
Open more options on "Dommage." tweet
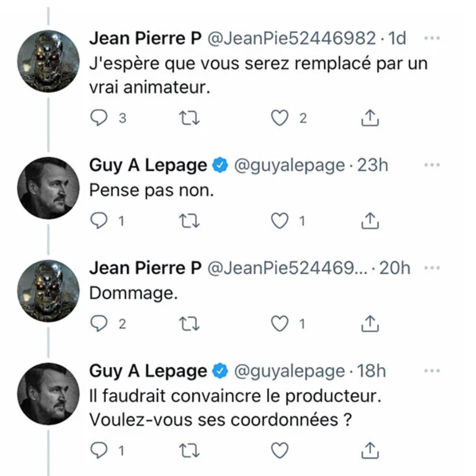[432, 268]
